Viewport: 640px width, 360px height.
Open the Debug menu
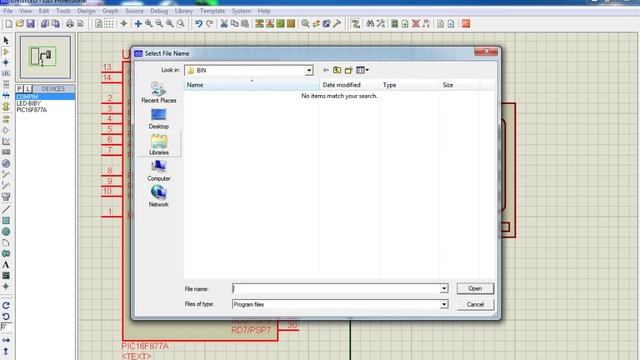point(159,11)
